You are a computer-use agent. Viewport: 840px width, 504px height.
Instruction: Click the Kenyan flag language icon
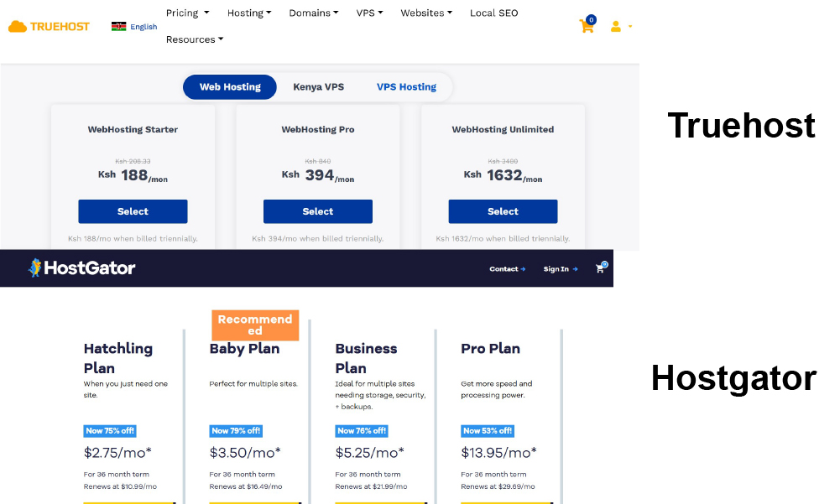click(x=119, y=26)
